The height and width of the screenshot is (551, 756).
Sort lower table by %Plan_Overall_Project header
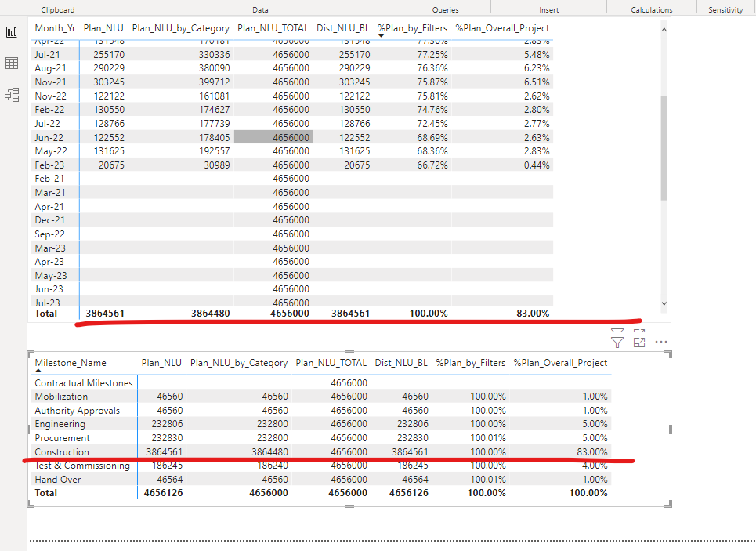(560, 363)
